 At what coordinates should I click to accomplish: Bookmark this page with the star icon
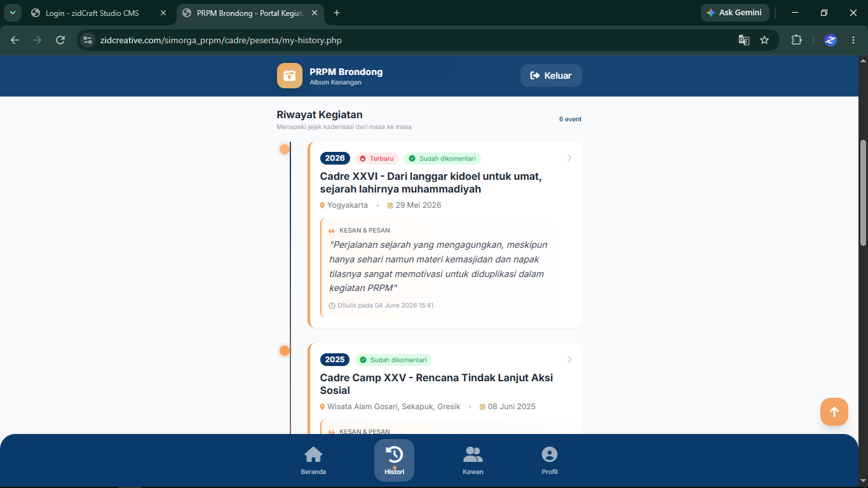[764, 40]
